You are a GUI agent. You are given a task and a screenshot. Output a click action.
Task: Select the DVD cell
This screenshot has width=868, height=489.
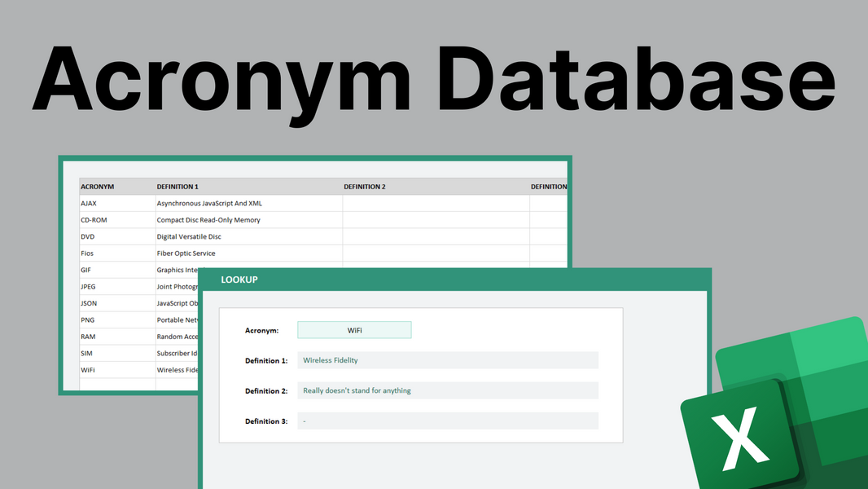coord(117,236)
